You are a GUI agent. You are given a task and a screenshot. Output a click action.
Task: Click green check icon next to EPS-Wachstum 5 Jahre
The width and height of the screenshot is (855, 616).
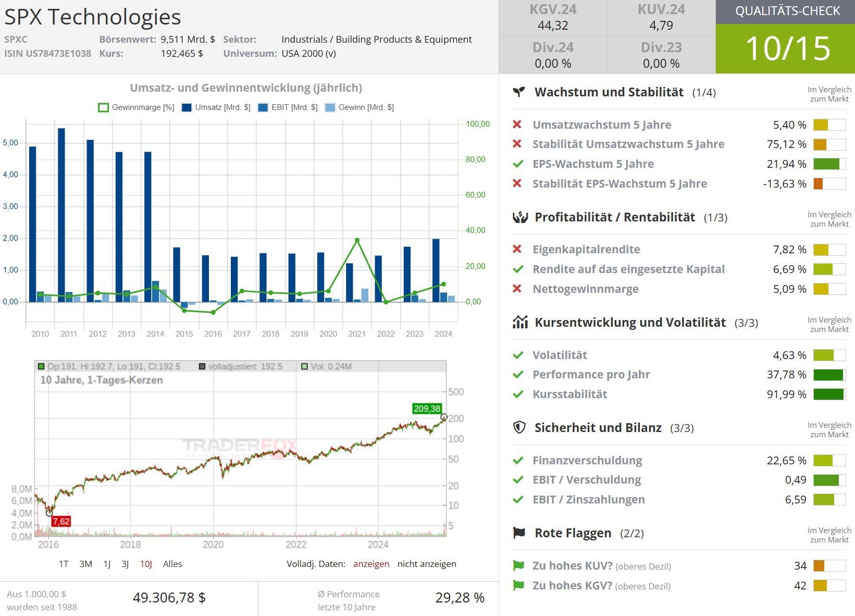(x=518, y=164)
